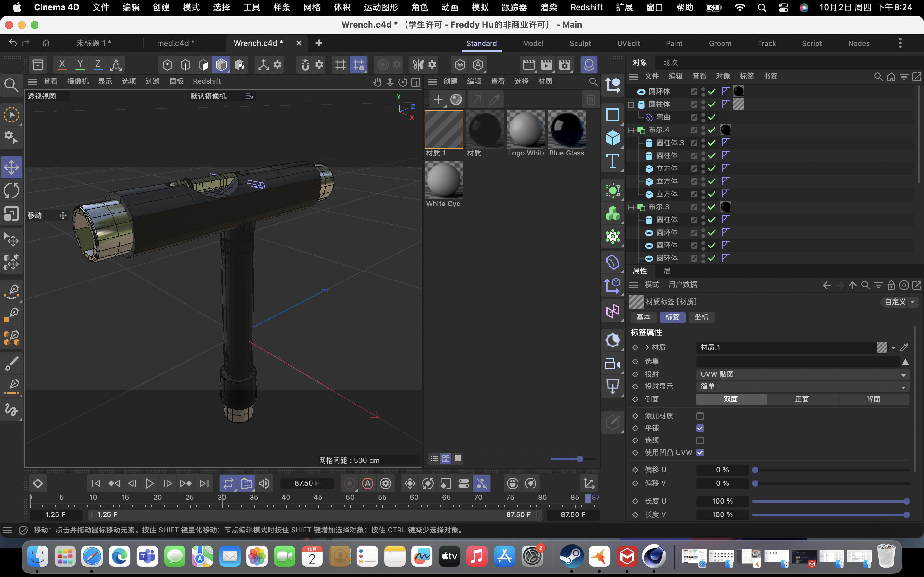This screenshot has height=577, width=924.
Task: Select the Blue Glass material thumbnail
Action: (567, 130)
